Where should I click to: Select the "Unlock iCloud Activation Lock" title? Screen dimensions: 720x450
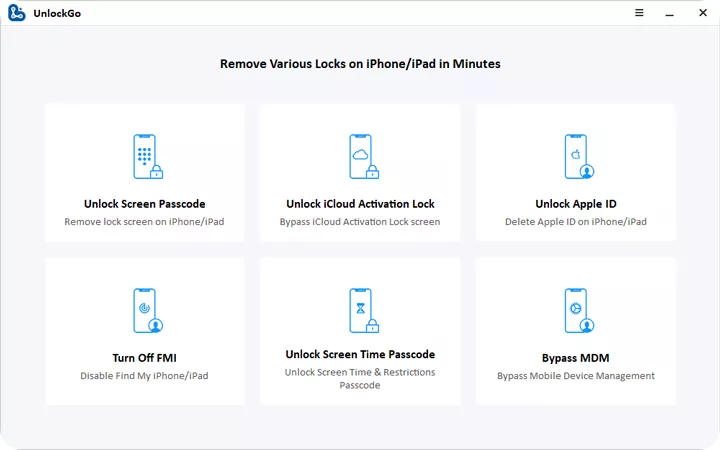click(x=360, y=204)
